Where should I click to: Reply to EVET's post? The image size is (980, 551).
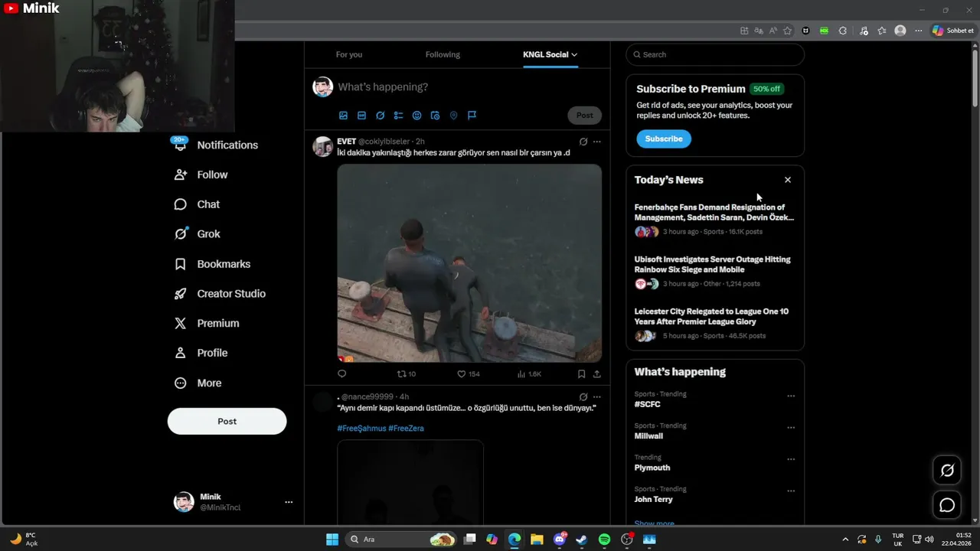pyautogui.click(x=342, y=374)
